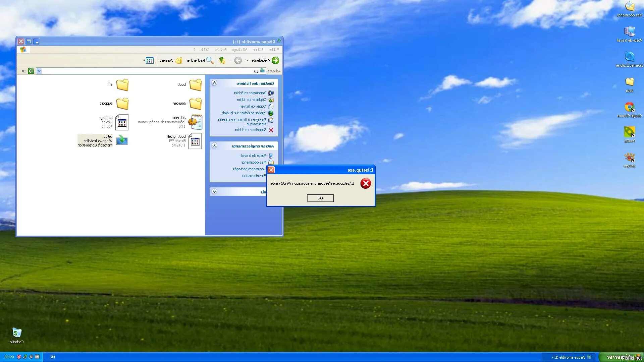Viewport: 644px width, 362px height.
Task: Toggle the Dossiers folder pane button
Action: pyautogui.click(x=178, y=60)
